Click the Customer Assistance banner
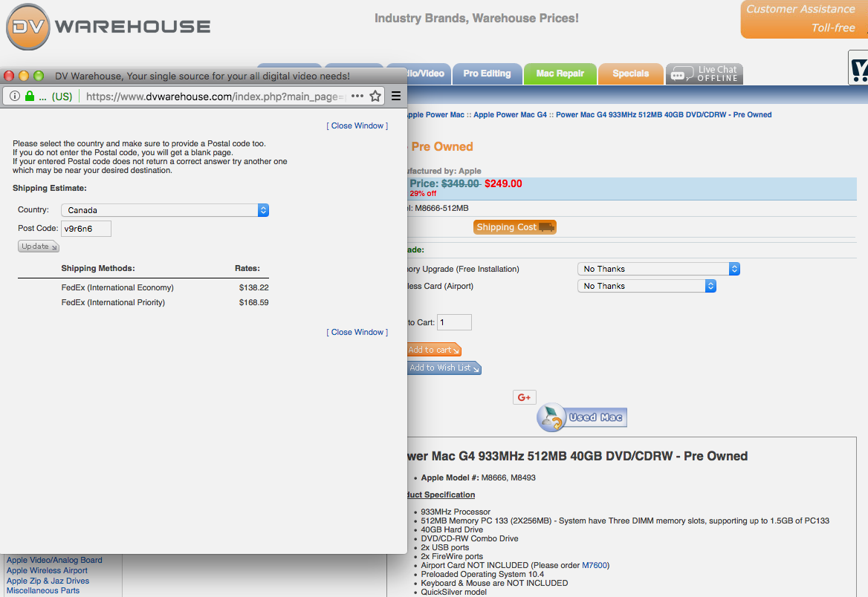The width and height of the screenshot is (868, 597). pyautogui.click(x=804, y=19)
